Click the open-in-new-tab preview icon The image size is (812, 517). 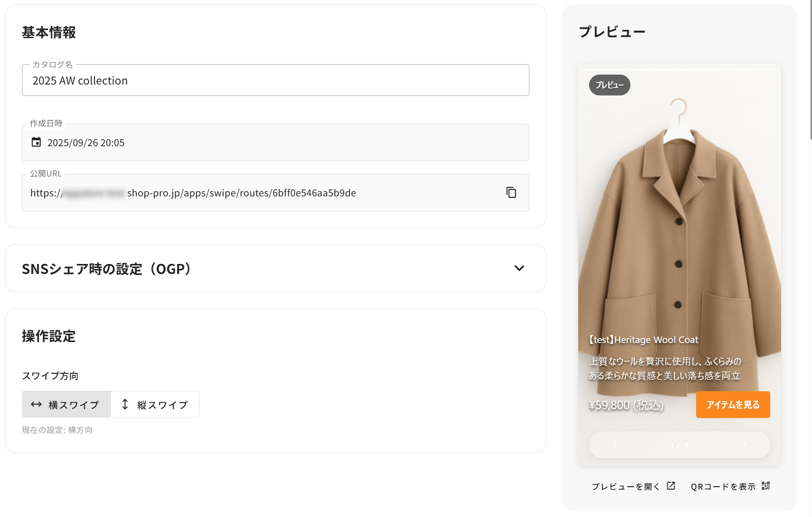tap(671, 486)
